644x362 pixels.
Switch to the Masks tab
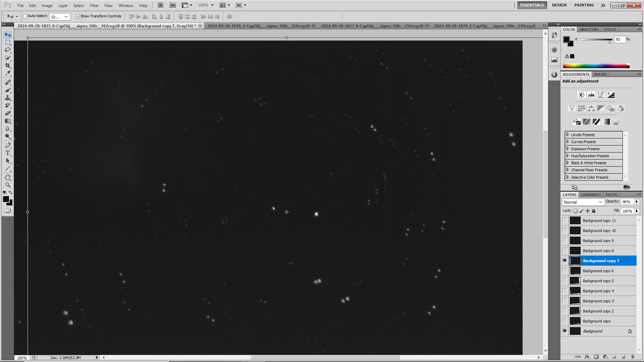coord(600,74)
